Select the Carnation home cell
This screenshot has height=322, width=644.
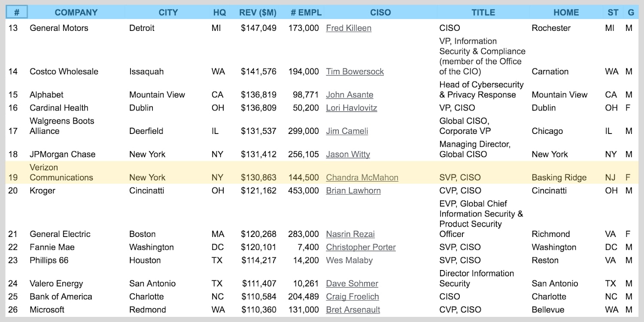click(x=550, y=72)
